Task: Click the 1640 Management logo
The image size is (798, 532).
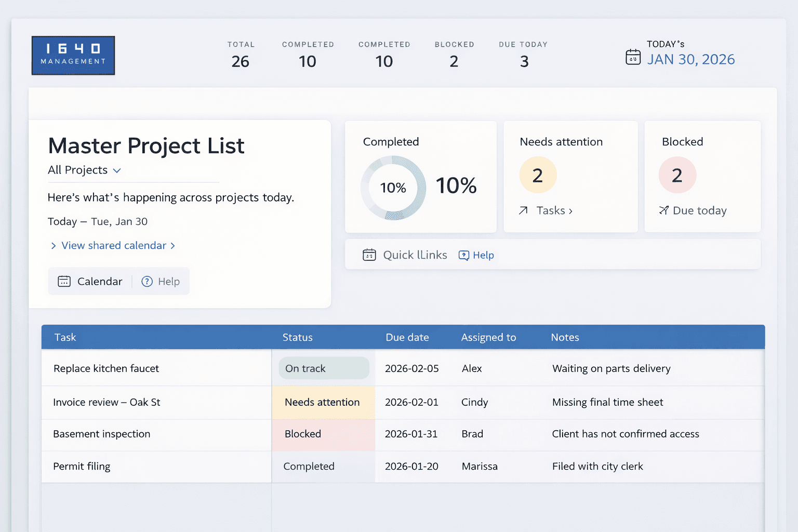Action: 73,56
